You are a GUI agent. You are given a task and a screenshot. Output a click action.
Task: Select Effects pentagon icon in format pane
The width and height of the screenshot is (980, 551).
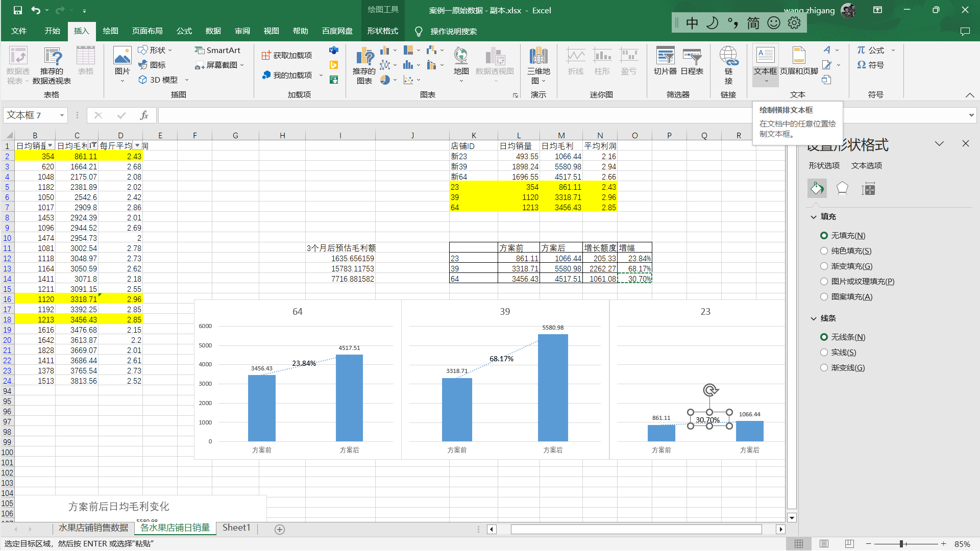click(x=842, y=189)
